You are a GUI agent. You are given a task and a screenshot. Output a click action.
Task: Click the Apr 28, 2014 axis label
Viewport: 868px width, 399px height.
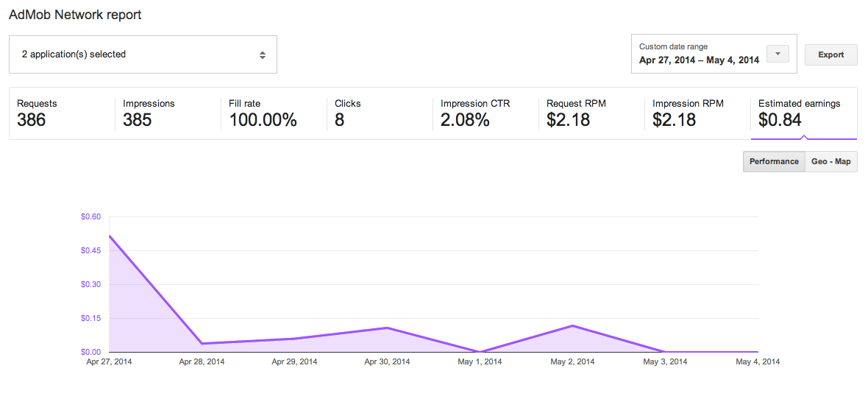pos(202,362)
